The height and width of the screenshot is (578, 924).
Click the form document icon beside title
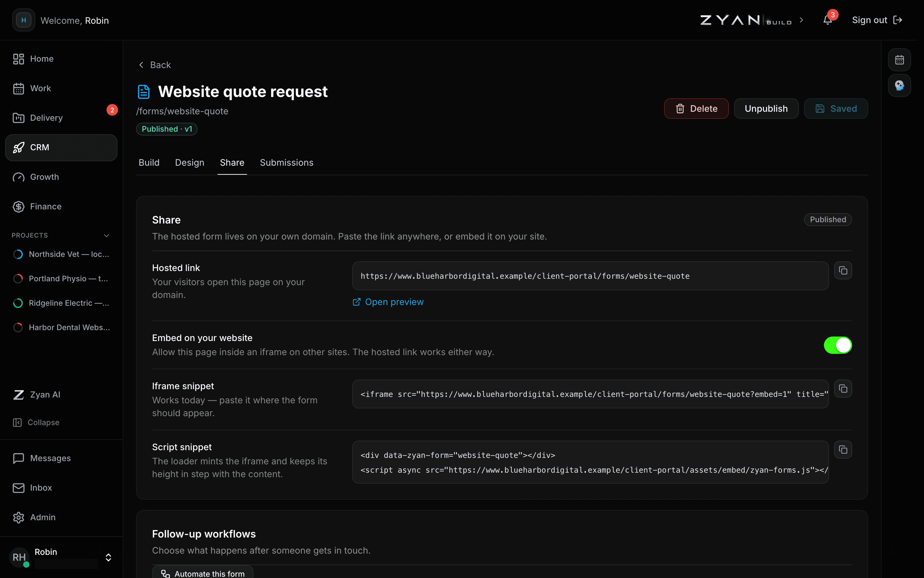click(x=143, y=92)
